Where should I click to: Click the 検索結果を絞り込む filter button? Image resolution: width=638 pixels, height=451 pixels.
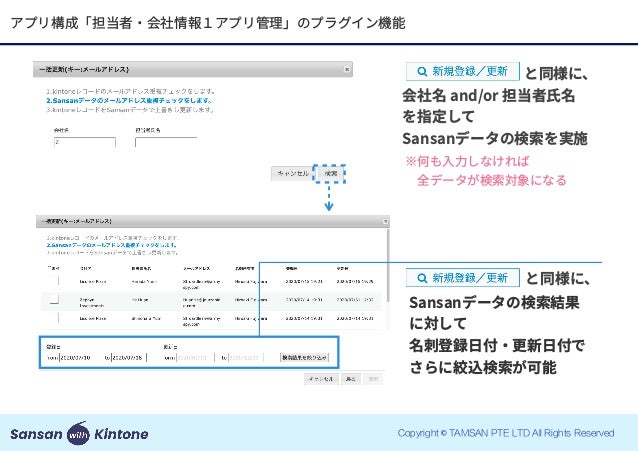coord(304,357)
